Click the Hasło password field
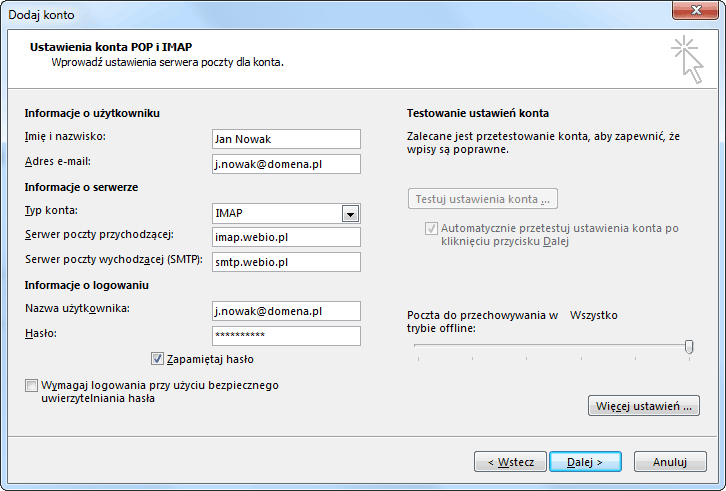Image resolution: width=726 pixels, height=491 pixels. tap(286, 336)
